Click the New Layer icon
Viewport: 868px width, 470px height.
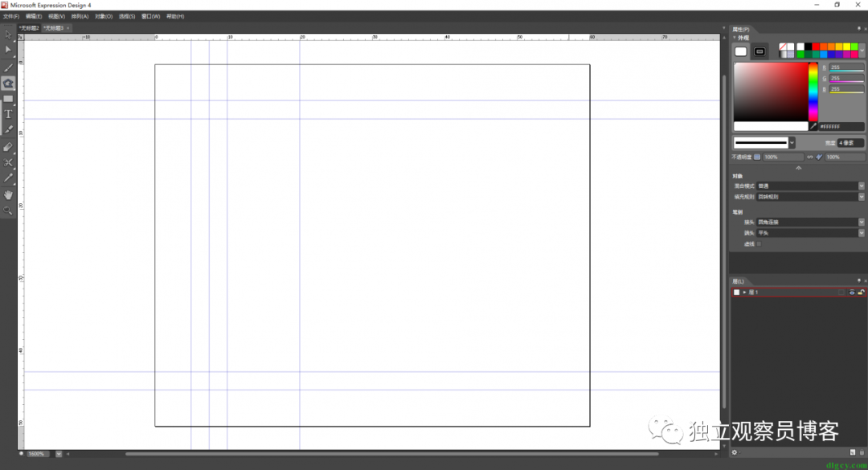(853, 452)
